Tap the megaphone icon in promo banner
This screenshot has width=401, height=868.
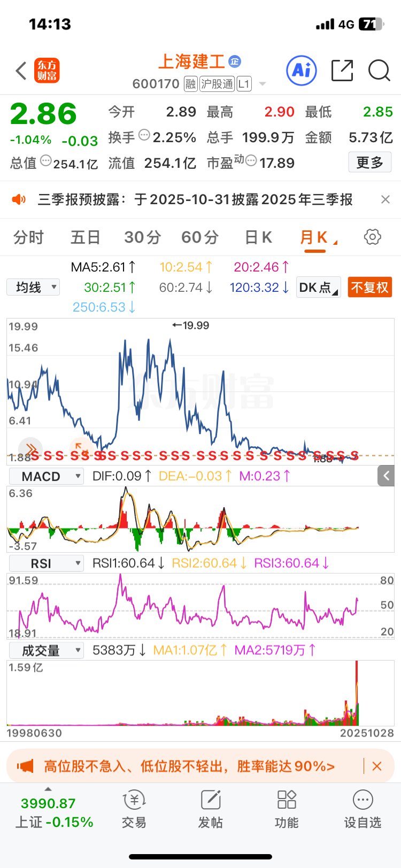click(x=25, y=766)
